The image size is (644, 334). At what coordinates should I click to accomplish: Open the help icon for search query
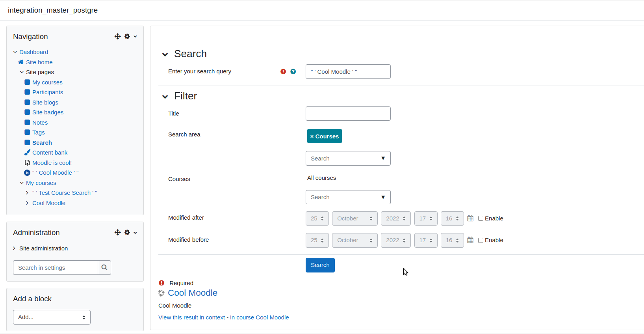(293, 71)
